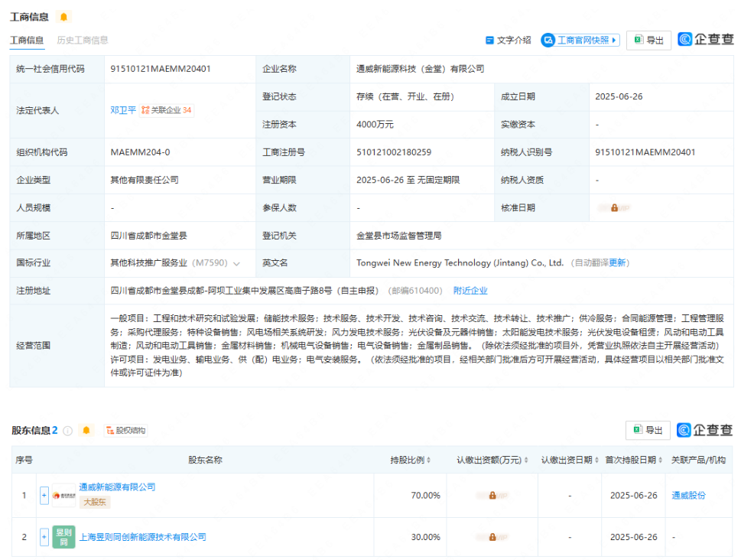Switch to the 工商信息 tab
Image resolution: width=741 pixels, height=560 pixels.
point(27,41)
